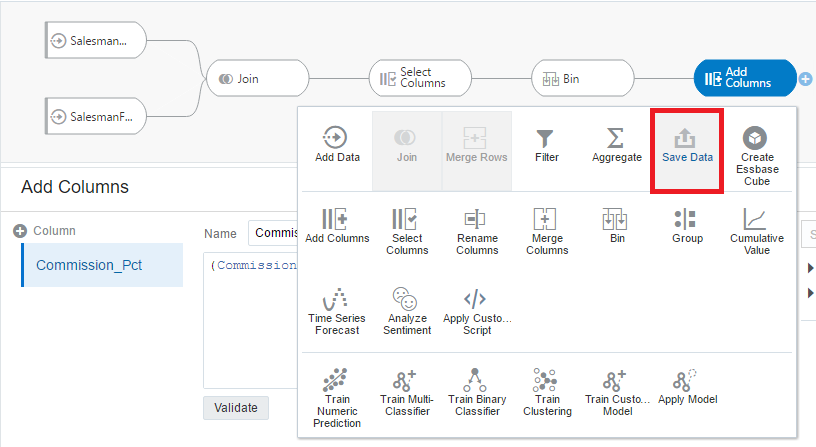Select the Join node in the flow

click(258, 78)
